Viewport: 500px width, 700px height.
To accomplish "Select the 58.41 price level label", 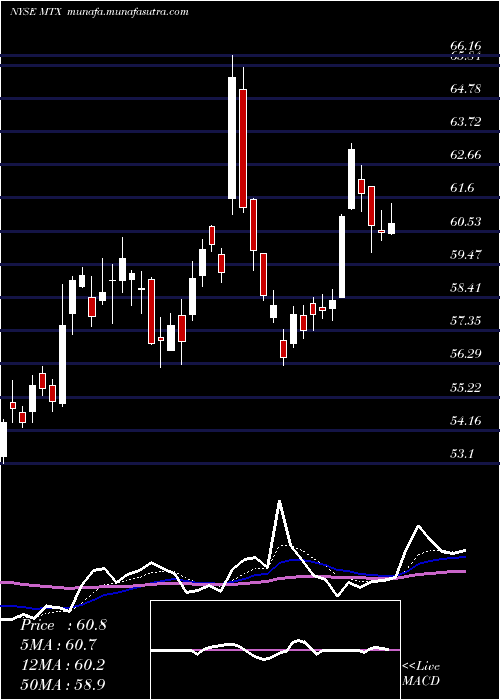I will [x=466, y=288].
